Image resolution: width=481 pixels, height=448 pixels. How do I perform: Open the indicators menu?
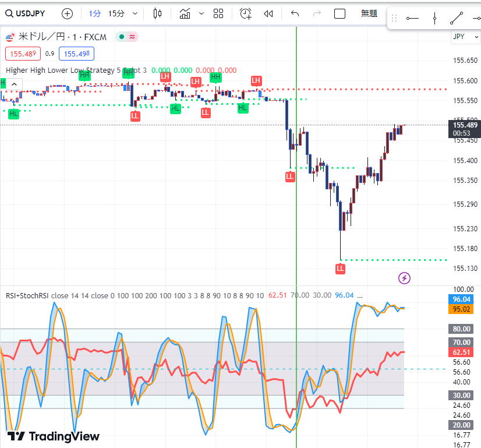(x=185, y=13)
